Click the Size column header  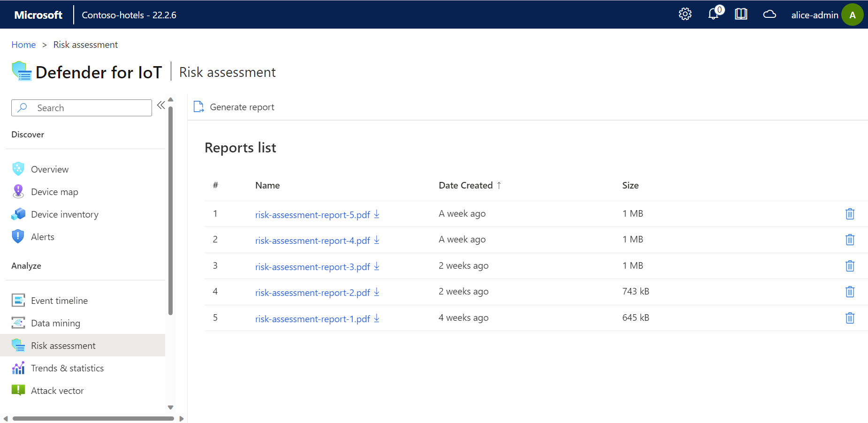pyautogui.click(x=630, y=185)
